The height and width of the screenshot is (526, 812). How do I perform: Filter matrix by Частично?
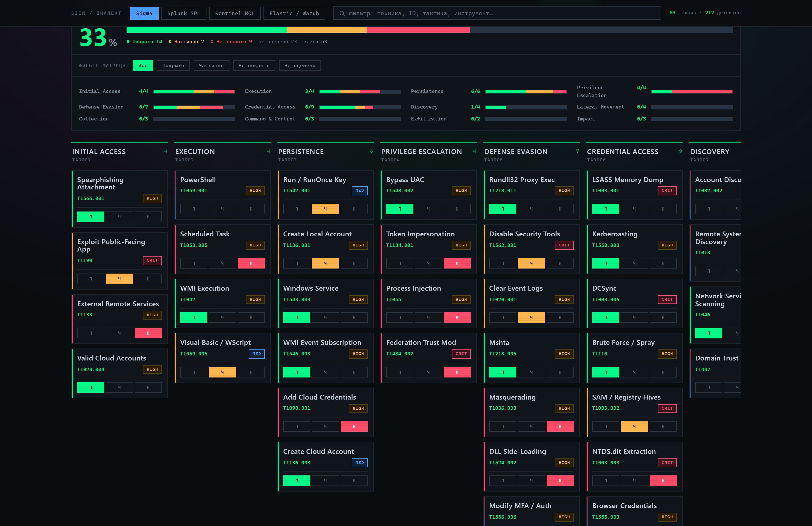(x=211, y=66)
